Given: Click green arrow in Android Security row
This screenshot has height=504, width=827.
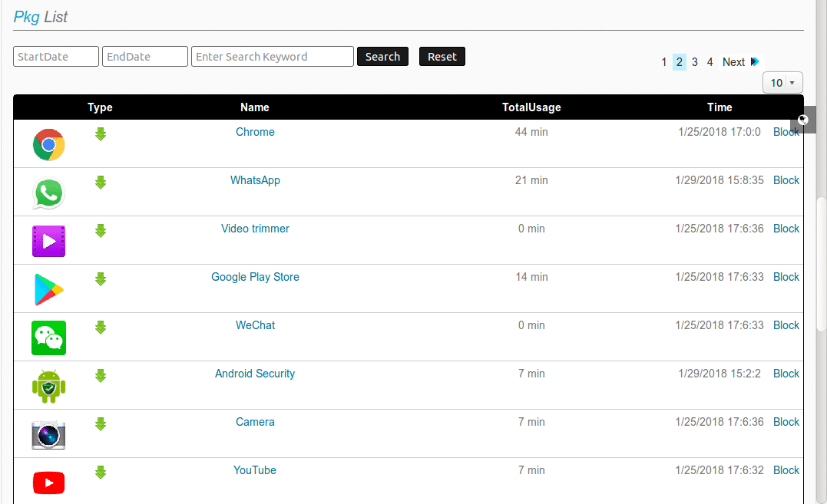Looking at the screenshot, I should coord(101,376).
